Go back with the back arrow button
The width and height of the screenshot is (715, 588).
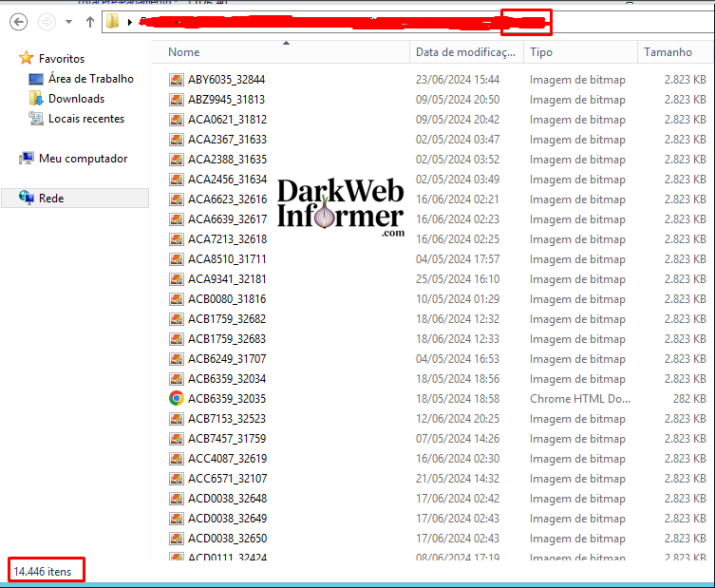[19, 22]
